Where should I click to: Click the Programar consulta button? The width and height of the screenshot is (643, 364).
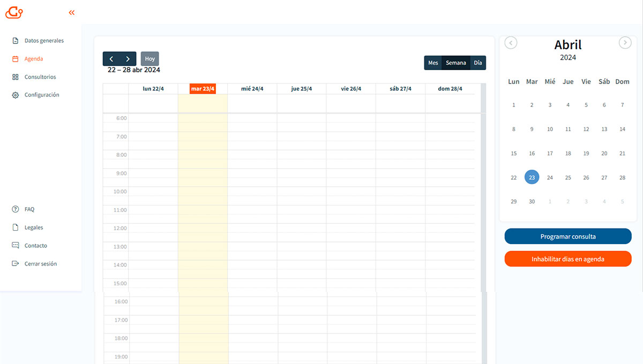[568, 237]
